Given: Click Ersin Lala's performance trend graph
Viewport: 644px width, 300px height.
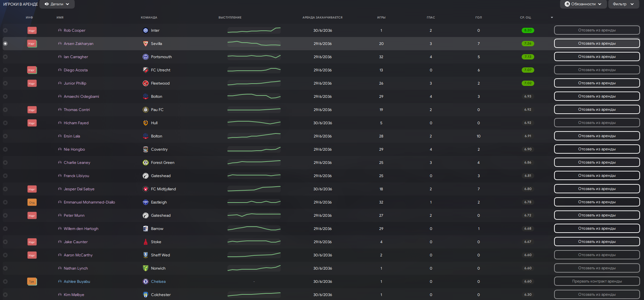Looking at the screenshot, I should pos(254,136).
